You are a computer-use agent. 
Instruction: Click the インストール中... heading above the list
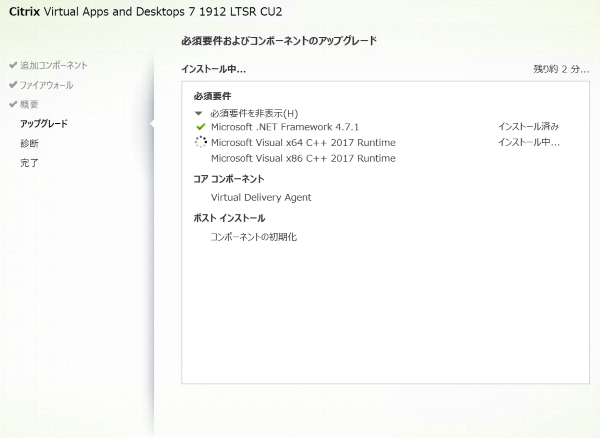click(x=214, y=69)
